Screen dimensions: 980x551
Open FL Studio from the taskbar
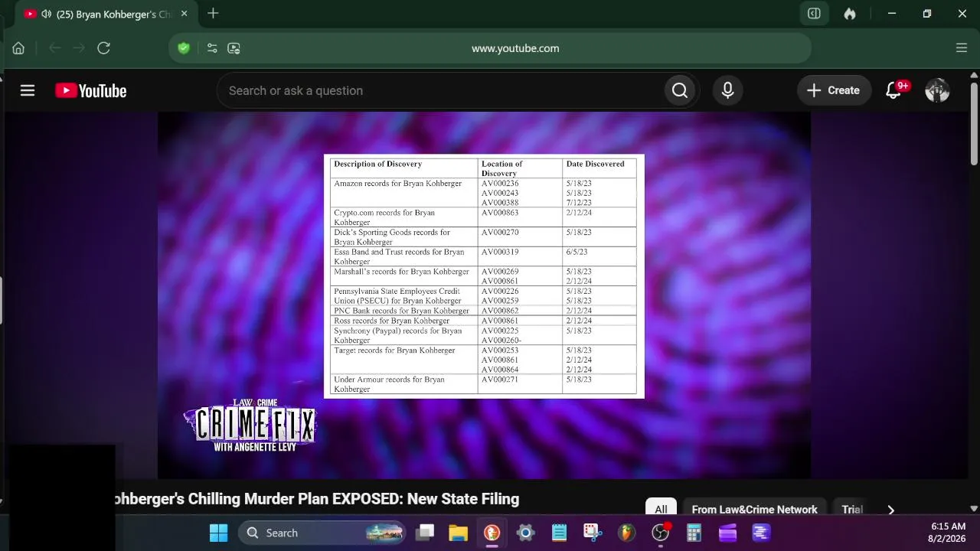click(626, 533)
